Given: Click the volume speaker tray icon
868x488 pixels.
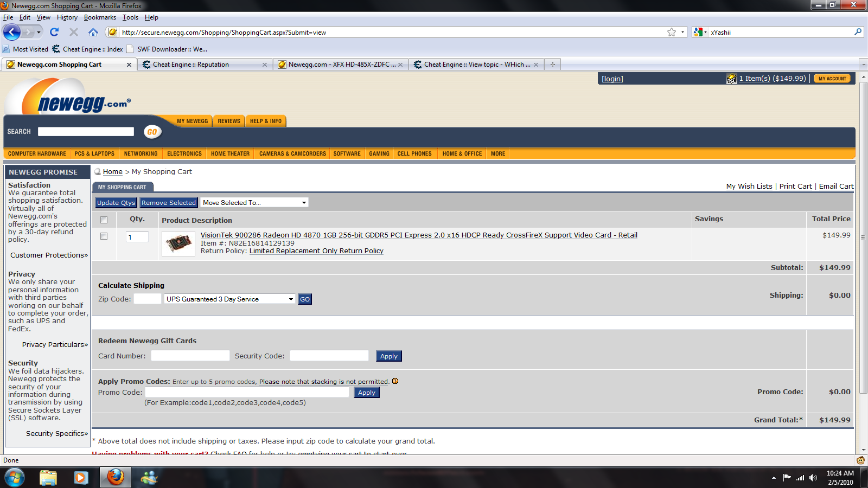Looking at the screenshot, I should point(813,478).
